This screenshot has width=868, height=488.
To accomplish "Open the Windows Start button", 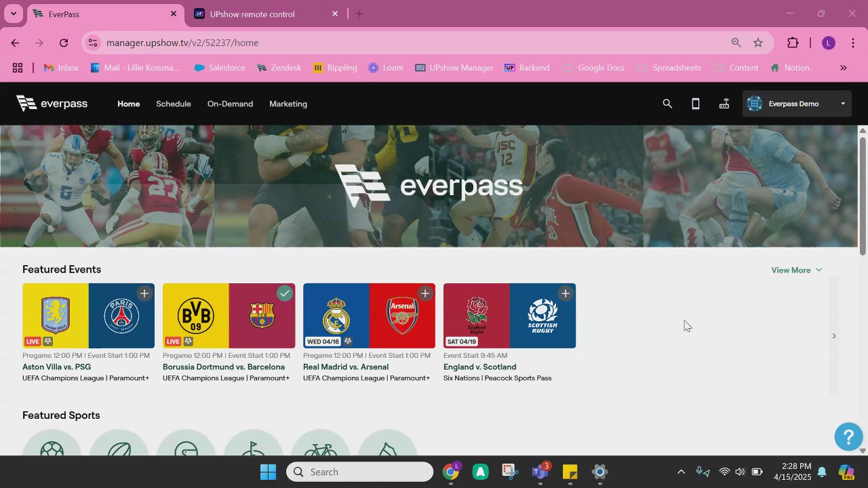I will tap(268, 472).
